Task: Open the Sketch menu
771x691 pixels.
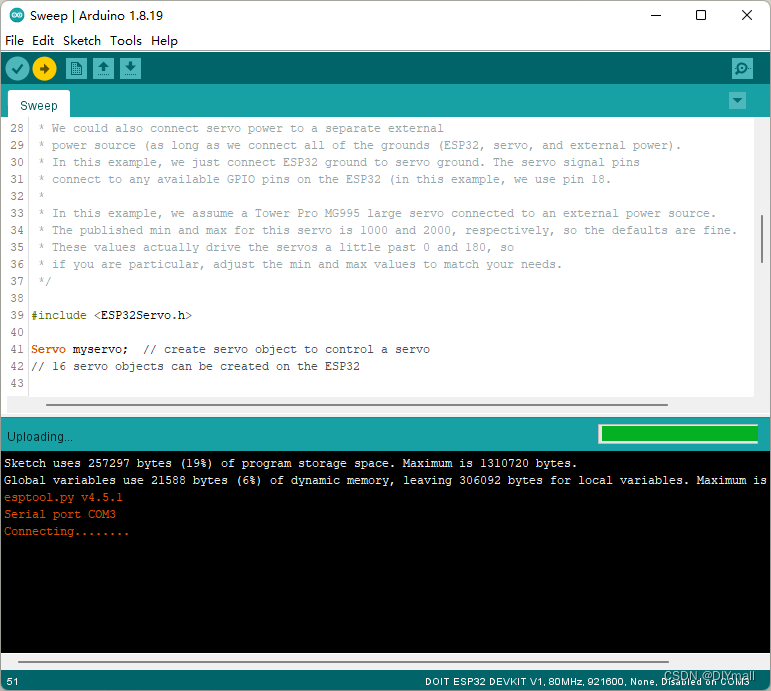Action: click(82, 41)
